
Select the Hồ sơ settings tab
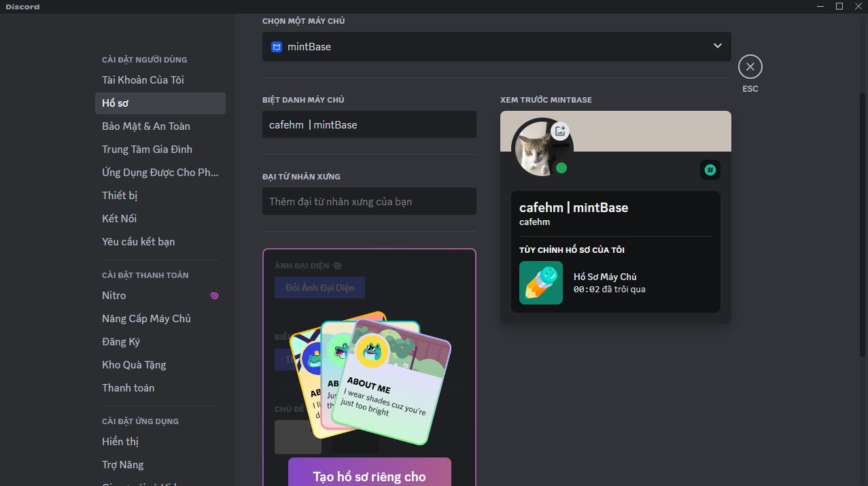160,103
